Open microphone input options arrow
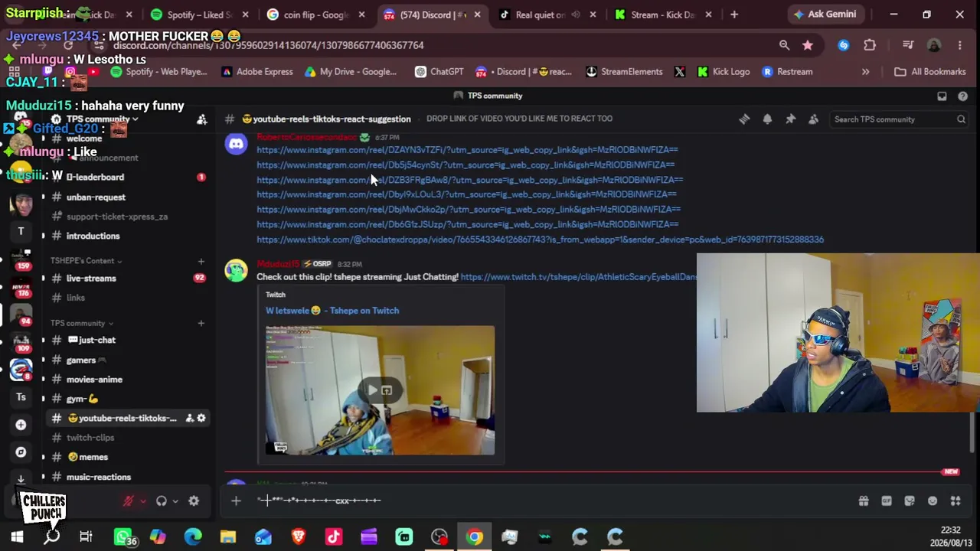 click(x=142, y=501)
